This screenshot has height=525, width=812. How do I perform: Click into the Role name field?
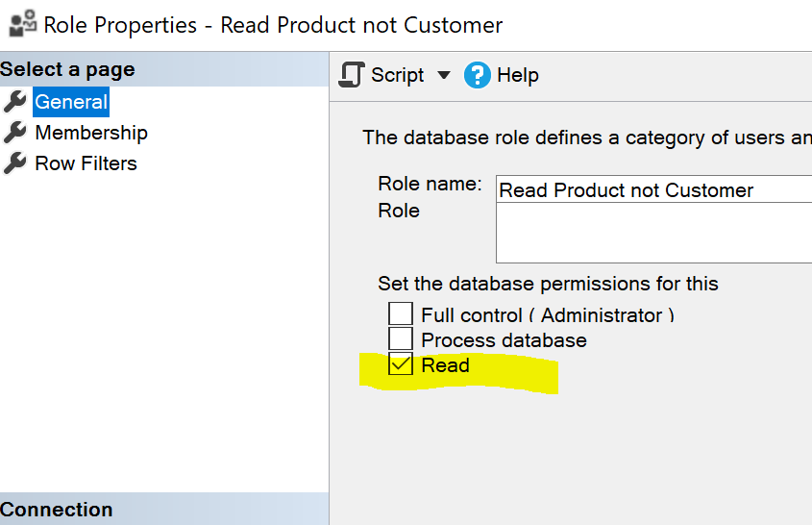point(653,189)
